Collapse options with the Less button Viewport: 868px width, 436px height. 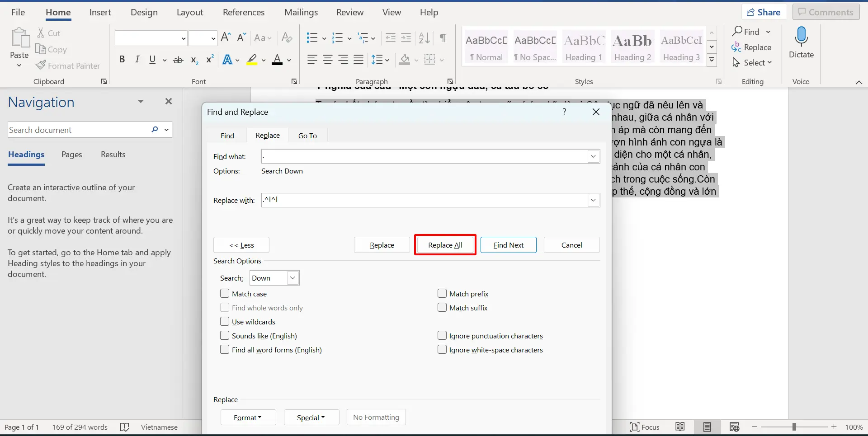pyautogui.click(x=241, y=245)
